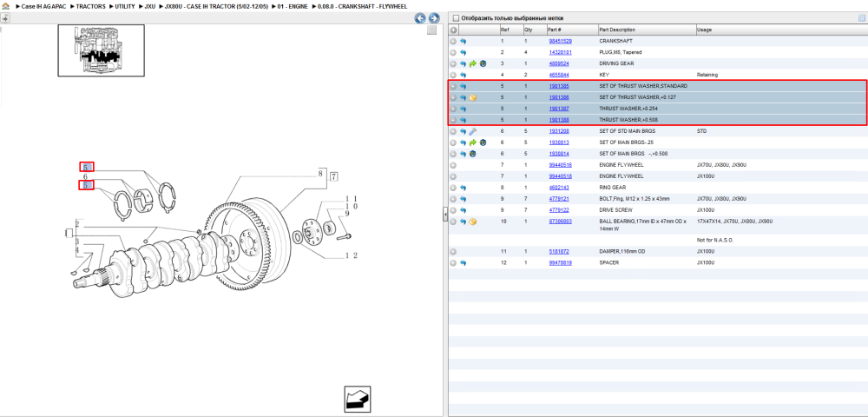Viewport: 868px width, 417px height.
Task: Click blue return arrow in CRANKSHAFT row
Action: coord(463,42)
